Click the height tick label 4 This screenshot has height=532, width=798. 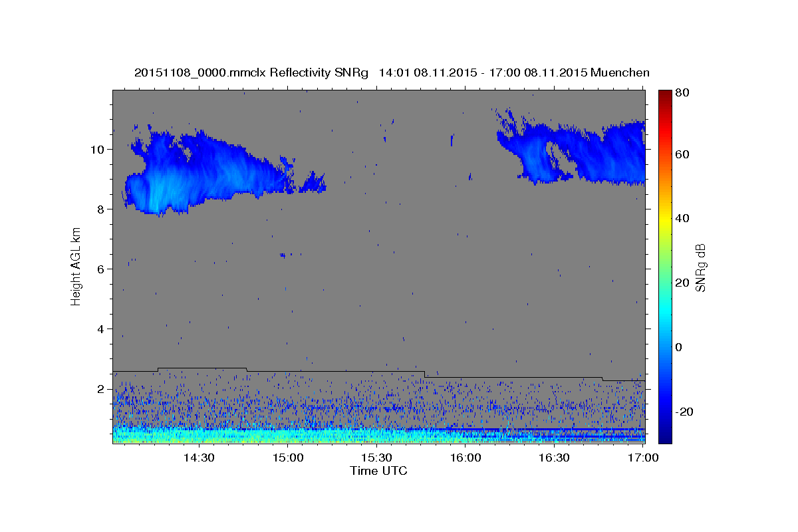pos(102,329)
